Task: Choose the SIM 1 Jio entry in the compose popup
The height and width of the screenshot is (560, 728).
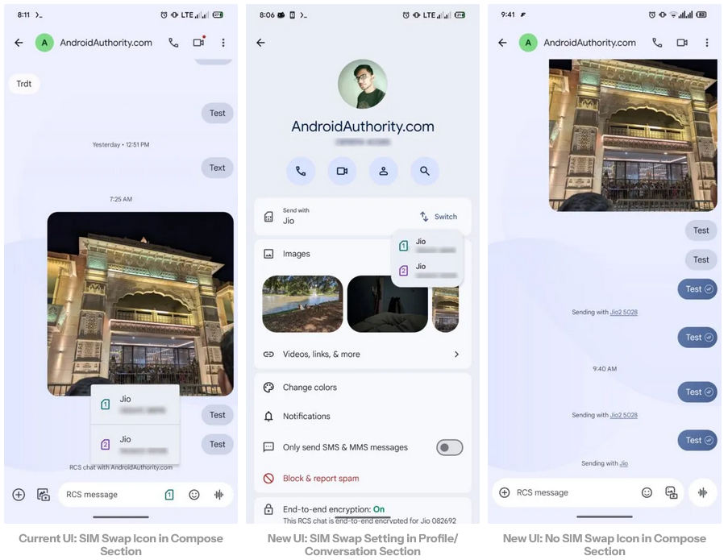Action: tap(135, 404)
